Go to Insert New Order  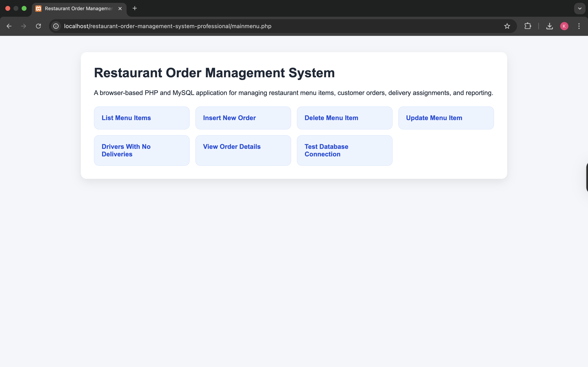pos(243,118)
